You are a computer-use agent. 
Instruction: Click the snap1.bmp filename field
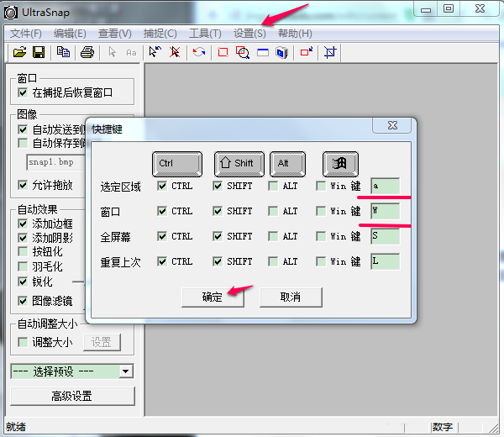pos(56,162)
